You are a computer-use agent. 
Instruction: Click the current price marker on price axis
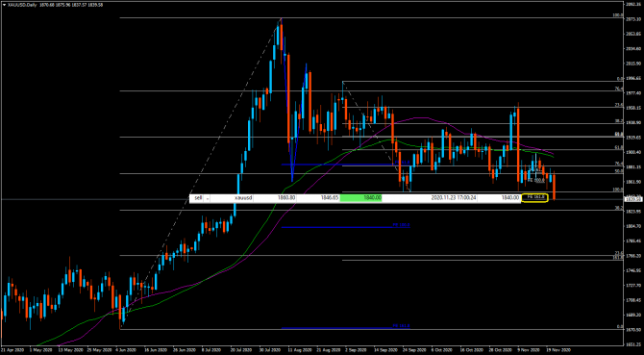(632, 199)
